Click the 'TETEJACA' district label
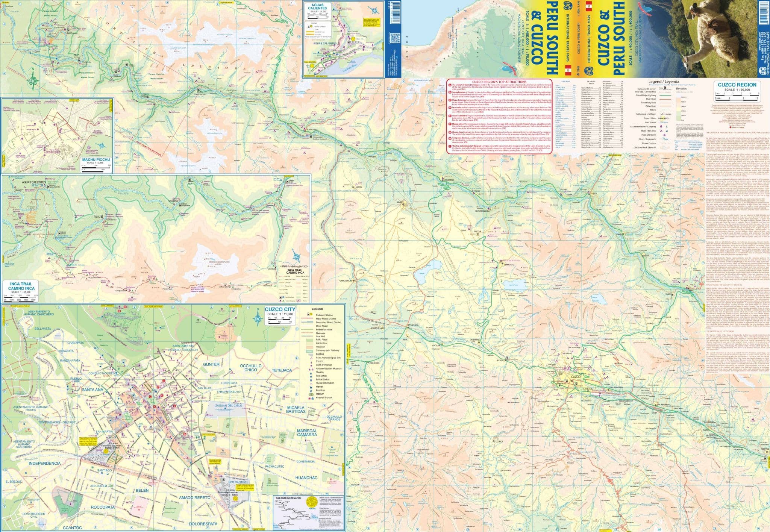This screenshot has height=532, width=770. [x=281, y=371]
